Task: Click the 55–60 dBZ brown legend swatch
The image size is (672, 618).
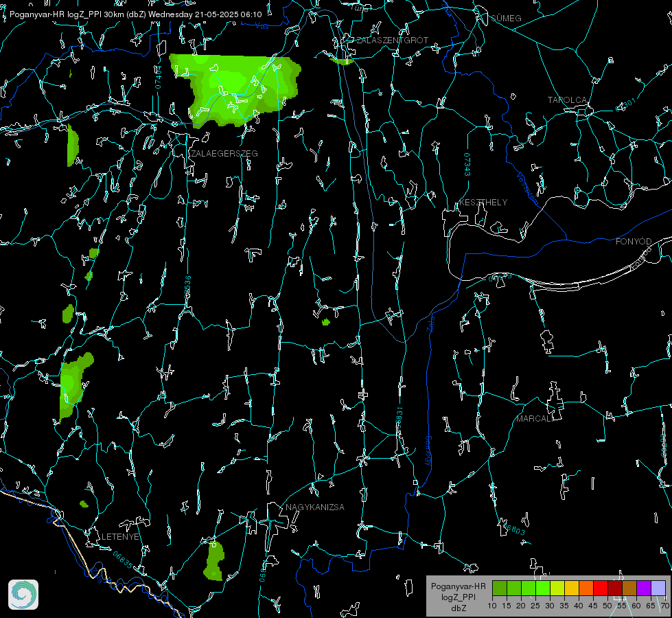Action: 629,588
